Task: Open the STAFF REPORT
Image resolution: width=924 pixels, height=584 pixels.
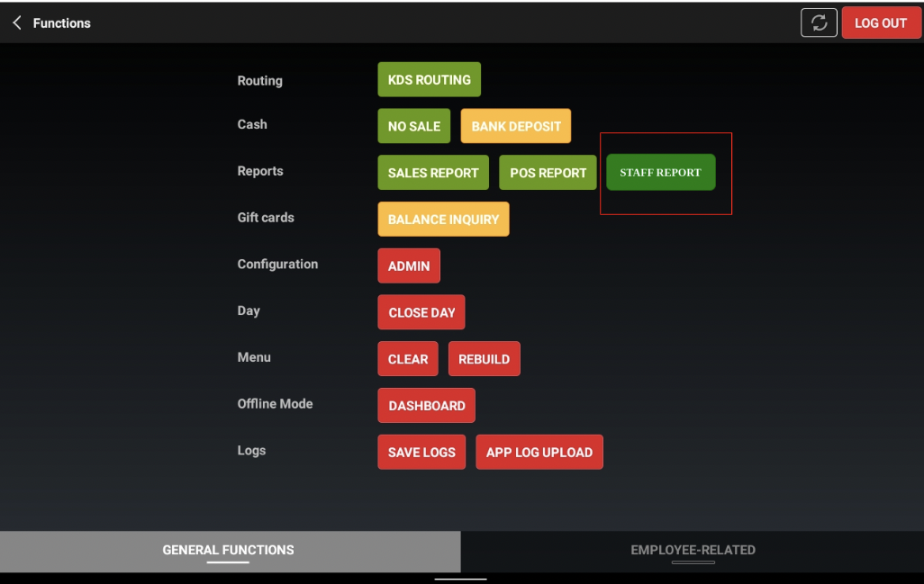Action: click(661, 172)
